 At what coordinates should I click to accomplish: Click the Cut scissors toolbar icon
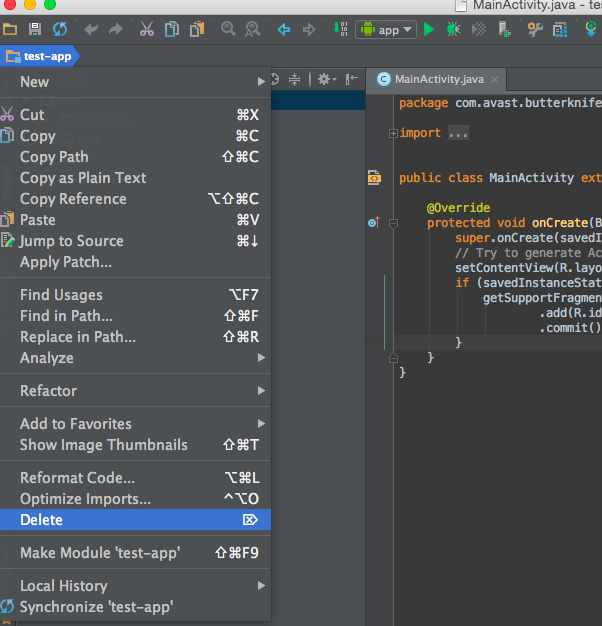(147, 29)
